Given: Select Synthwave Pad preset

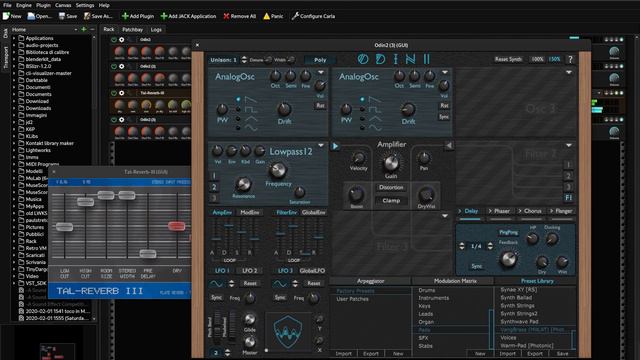Looking at the screenshot, I should [x=519, y=322].
